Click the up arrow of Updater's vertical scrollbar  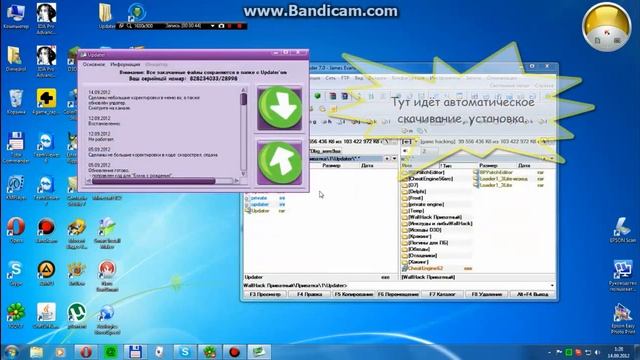point(244,89)
